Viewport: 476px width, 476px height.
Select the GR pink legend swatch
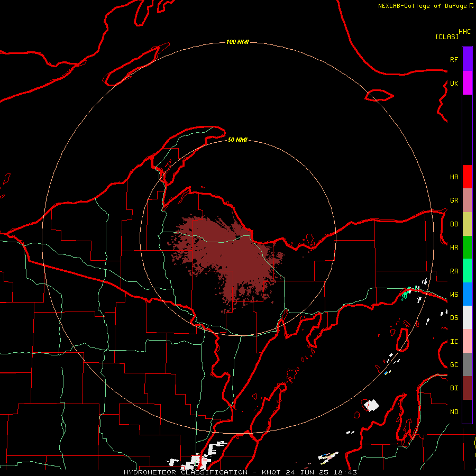[467, 200]
